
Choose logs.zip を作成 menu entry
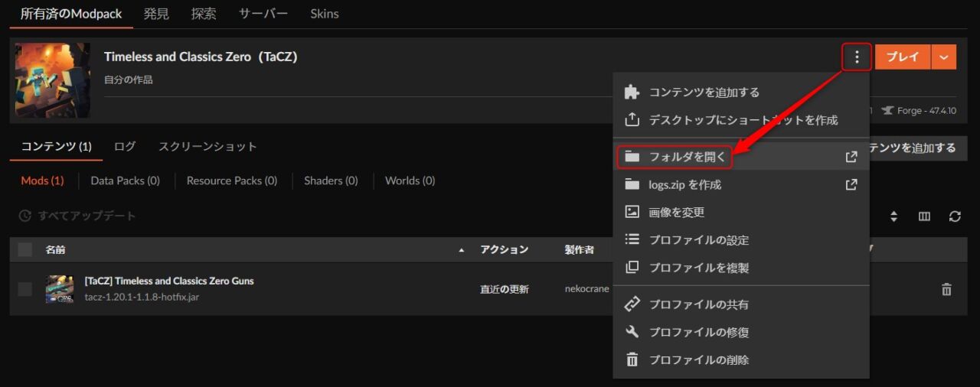click(741, 184)
